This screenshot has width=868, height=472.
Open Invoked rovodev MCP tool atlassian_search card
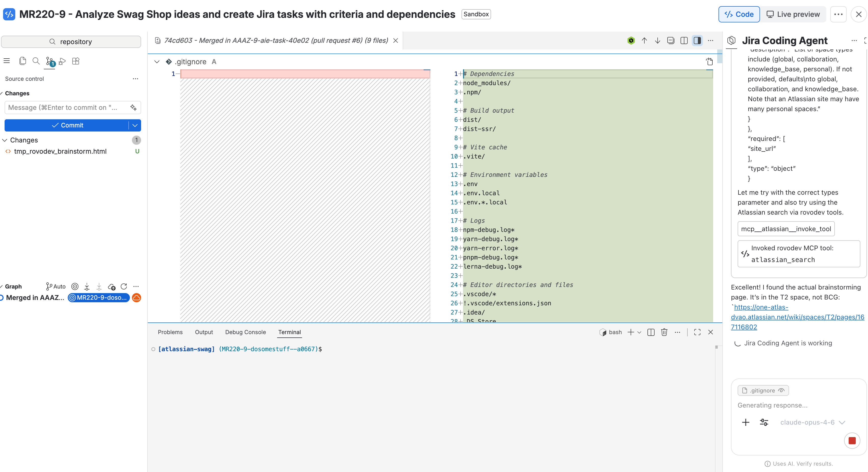coord(798,254)
